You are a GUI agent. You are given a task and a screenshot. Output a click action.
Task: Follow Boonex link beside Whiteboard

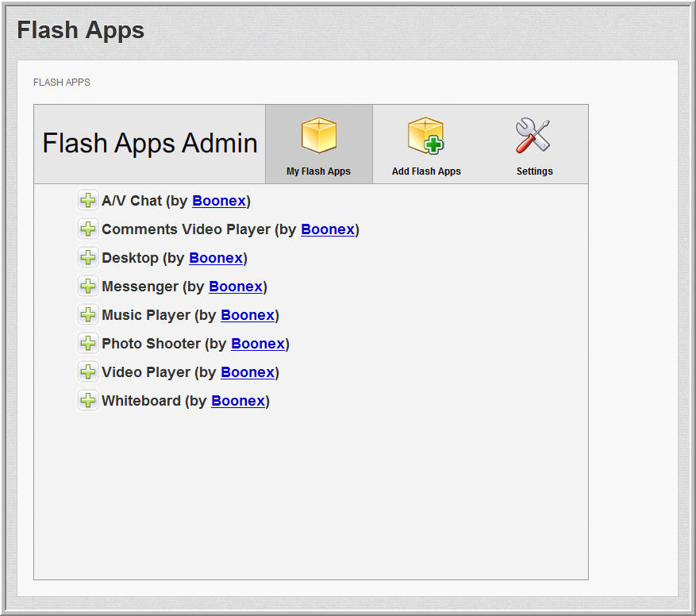(x=238, y=402)
